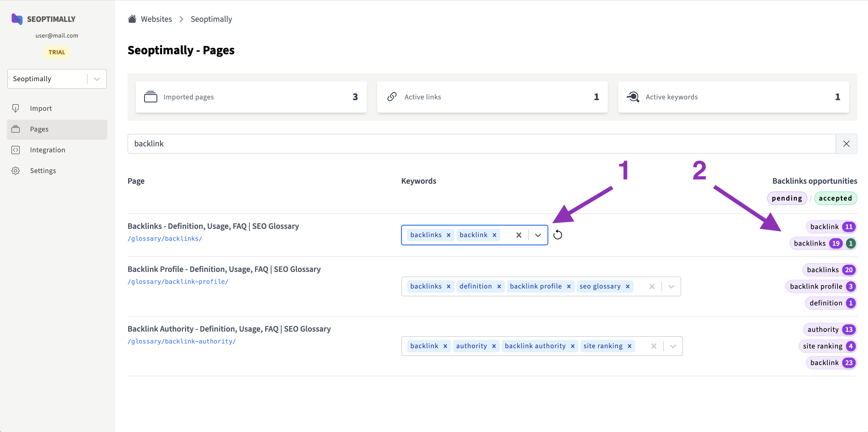This screenshot has width=868, height=432.
Task: Click the Active keywords search icon
Action: [x=633, y=97]
